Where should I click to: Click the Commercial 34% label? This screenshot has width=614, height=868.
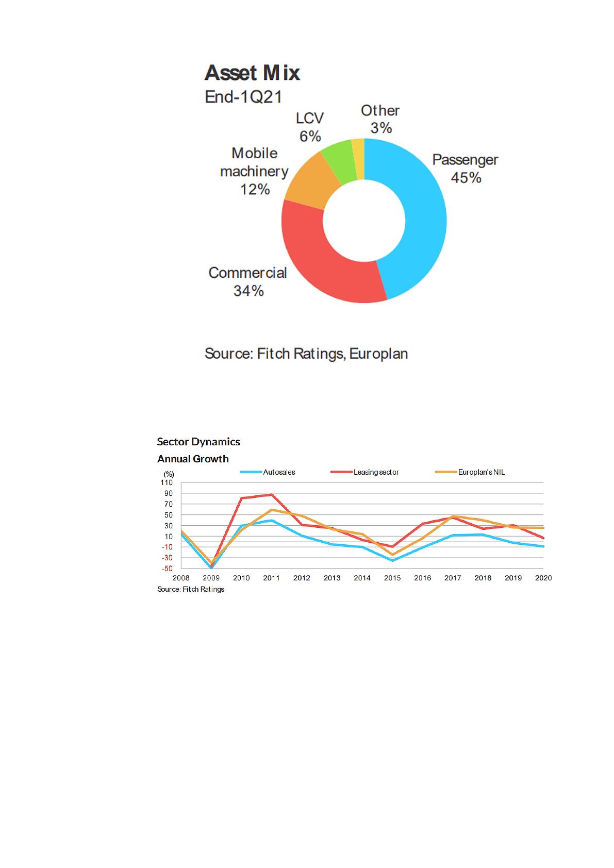click(248, 281)
